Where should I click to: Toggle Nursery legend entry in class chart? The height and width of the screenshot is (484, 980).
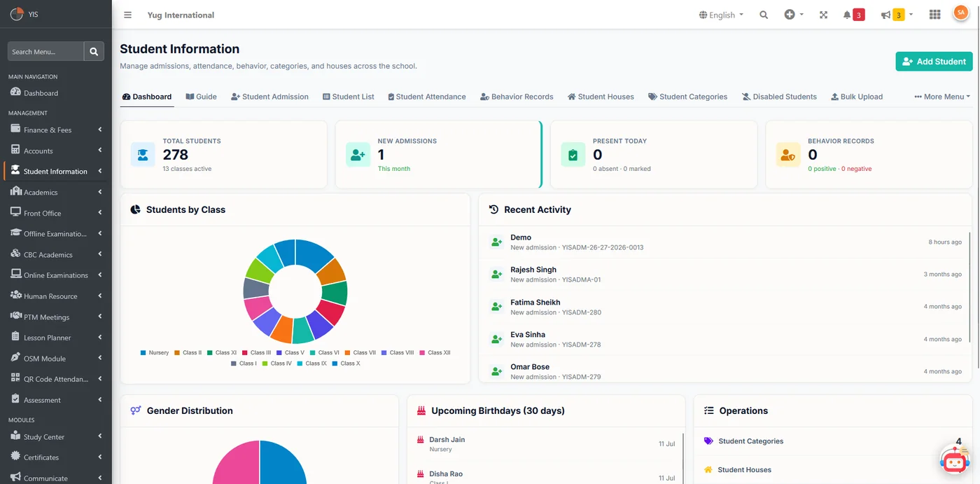click(x=155, y=353)
